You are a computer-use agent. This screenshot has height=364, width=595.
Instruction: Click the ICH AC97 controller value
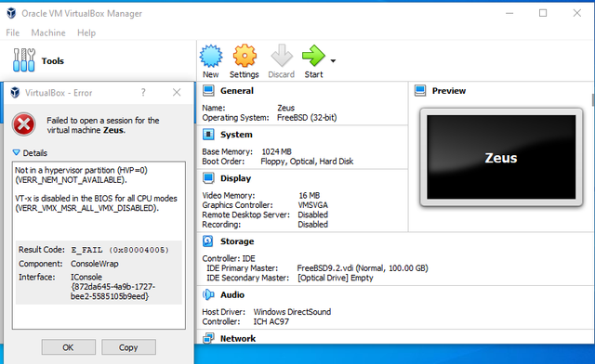(271, 321)
